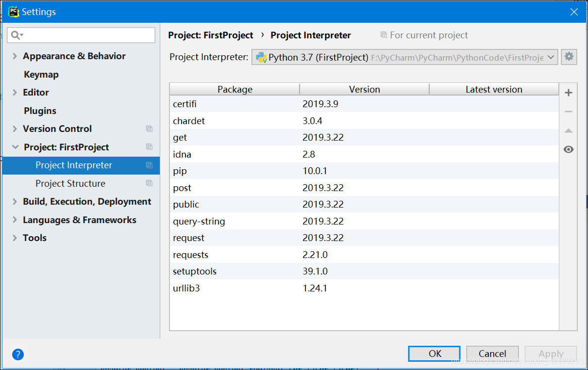Click the install package plus icon
The width and height of the screenshot is (588, 370).
click(x=569, y=93)
